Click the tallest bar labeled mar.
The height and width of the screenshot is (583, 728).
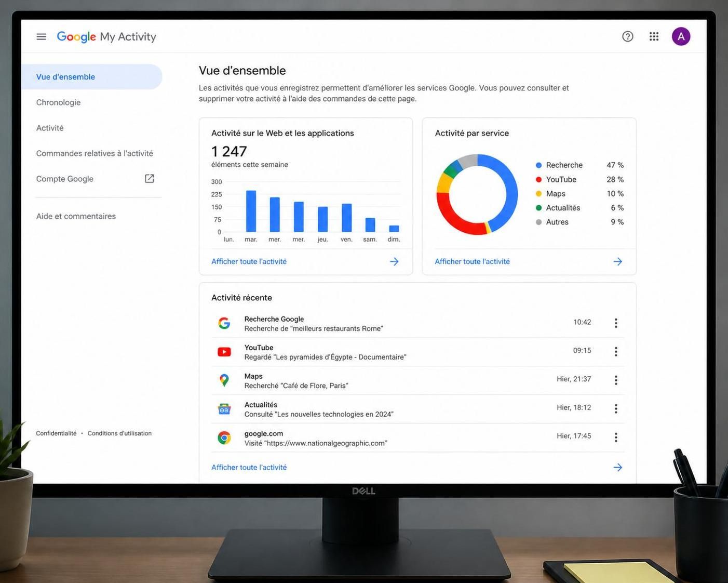click(251, 211)
